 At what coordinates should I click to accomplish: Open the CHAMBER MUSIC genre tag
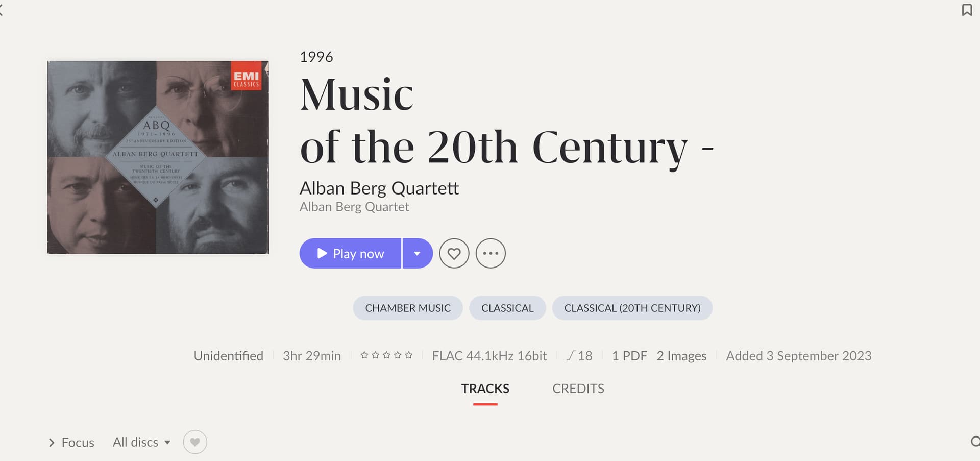pyautogui.click(x=408, y=308)
